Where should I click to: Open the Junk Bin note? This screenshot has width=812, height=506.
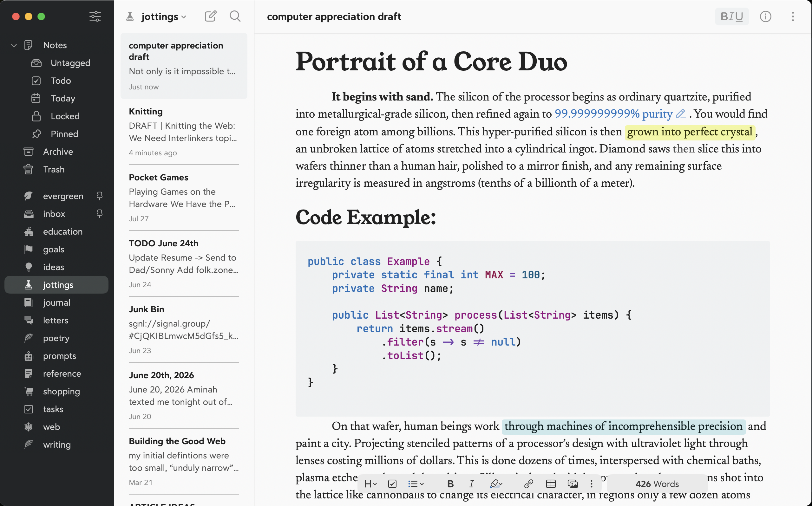(x=184, y=330)
